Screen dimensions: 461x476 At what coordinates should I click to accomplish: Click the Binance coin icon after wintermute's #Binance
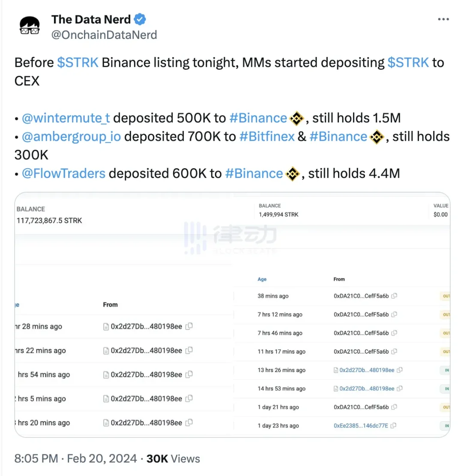pyautogui.click(x=296, y=118)
